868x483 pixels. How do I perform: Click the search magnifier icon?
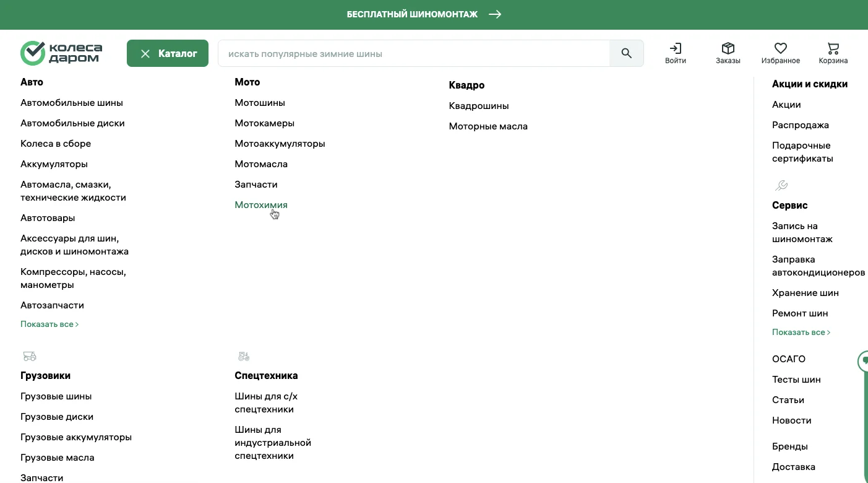[x=626, y=53]
